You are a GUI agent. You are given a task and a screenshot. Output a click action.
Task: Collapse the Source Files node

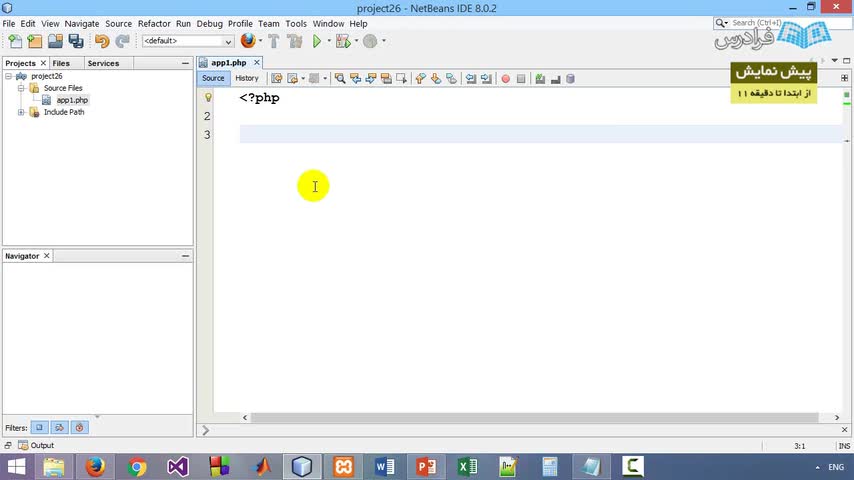pos(21,88)
